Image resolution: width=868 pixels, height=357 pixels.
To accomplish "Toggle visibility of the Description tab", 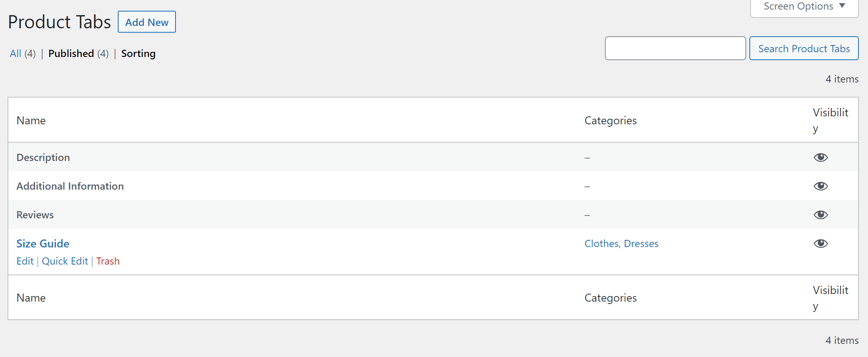I will [821, 157].
